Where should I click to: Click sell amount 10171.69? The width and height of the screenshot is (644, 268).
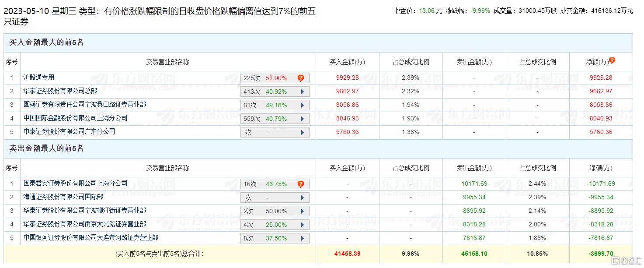(x=474, y=184)
